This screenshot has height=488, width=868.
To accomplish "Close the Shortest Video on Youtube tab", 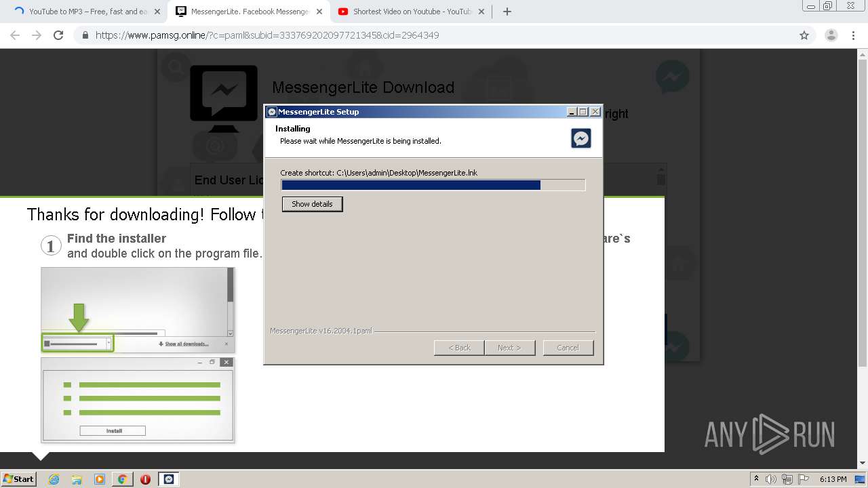I will (481, 12).
